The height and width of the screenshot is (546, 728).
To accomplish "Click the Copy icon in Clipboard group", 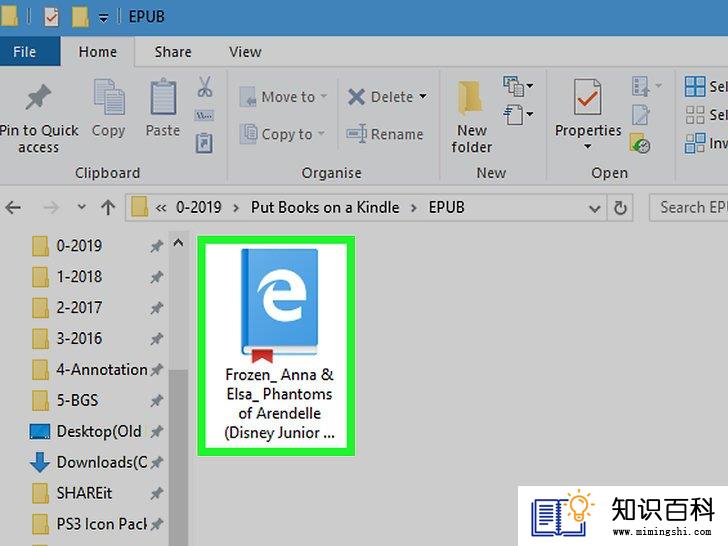I will 109,96.
